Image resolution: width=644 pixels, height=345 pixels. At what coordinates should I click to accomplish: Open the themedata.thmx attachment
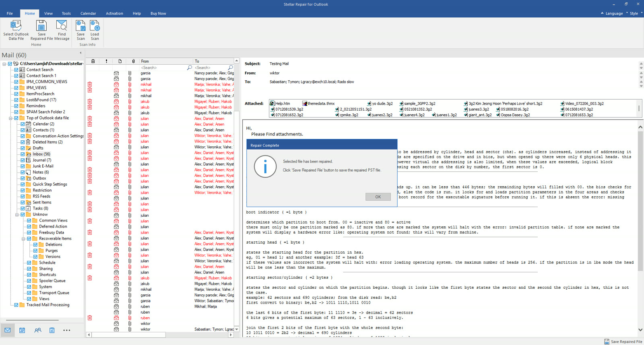pyautogui.click(x=318, y=103)
